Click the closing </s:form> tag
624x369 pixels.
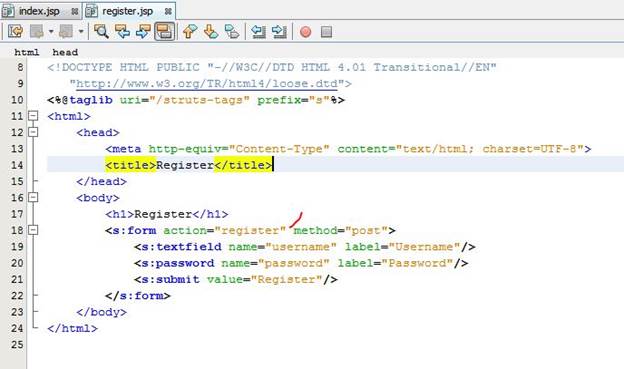click(x=138, y=296)
